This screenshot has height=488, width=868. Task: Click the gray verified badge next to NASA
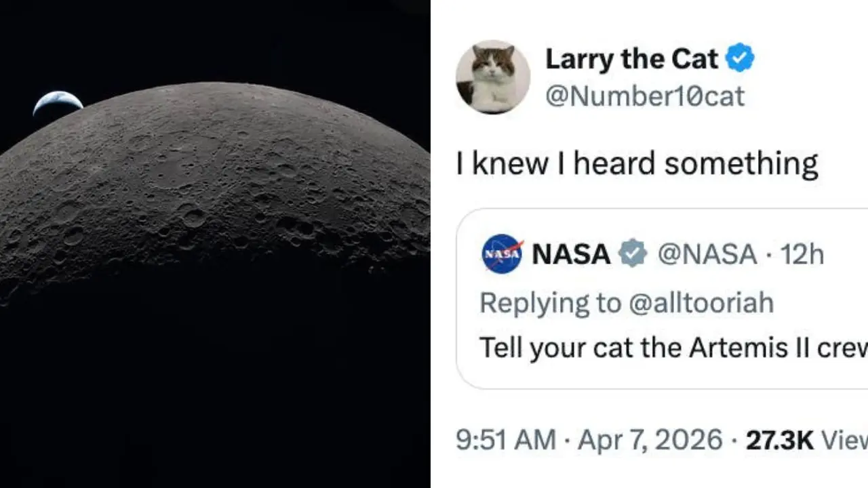coord(632,254)
